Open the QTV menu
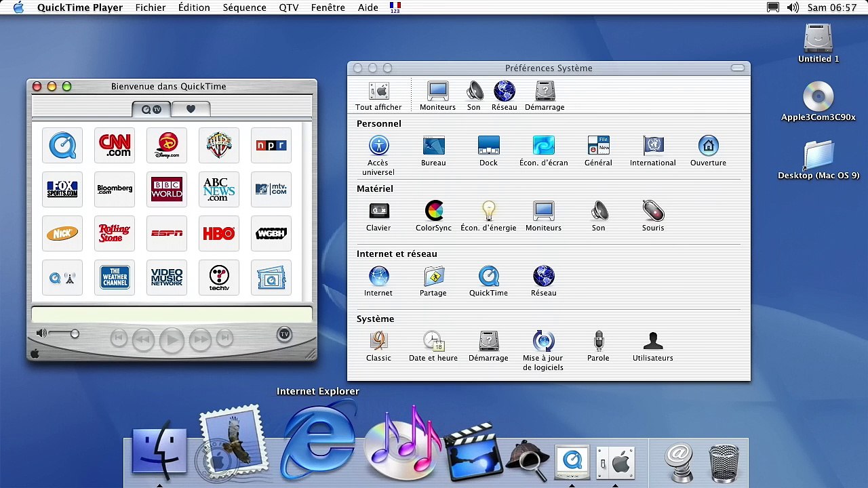 click(288, 7)
